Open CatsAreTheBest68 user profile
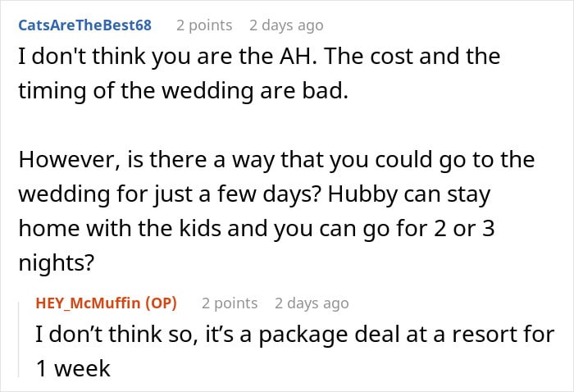 [85, 25]
